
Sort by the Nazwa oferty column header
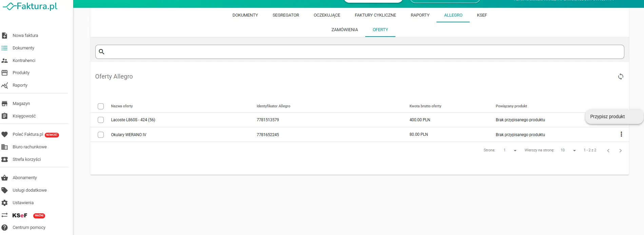[x=122, y=106]
